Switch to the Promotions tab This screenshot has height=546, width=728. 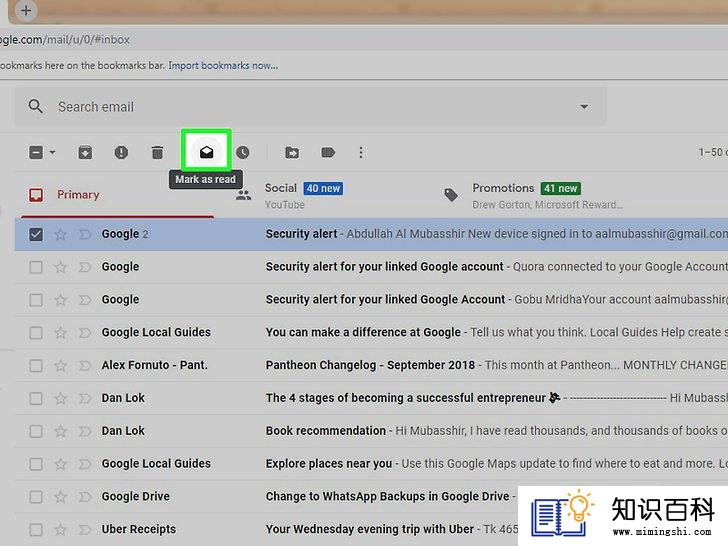point(534,195)
